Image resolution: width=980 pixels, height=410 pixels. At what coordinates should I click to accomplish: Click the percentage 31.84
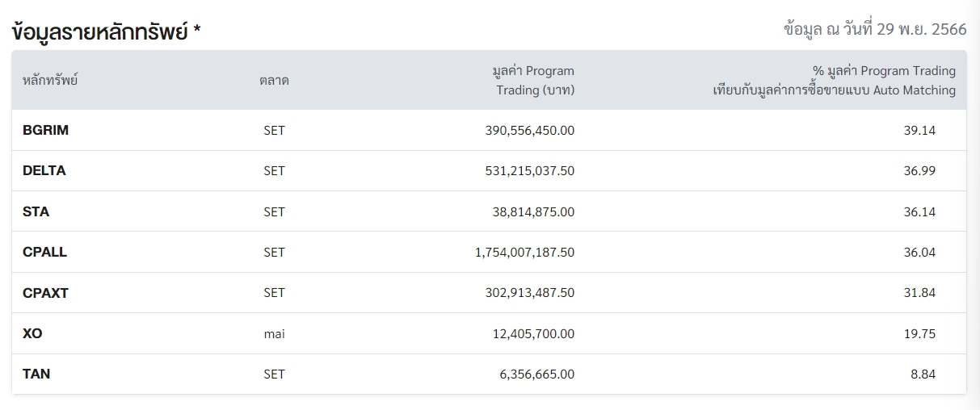[x=919, y=293]
